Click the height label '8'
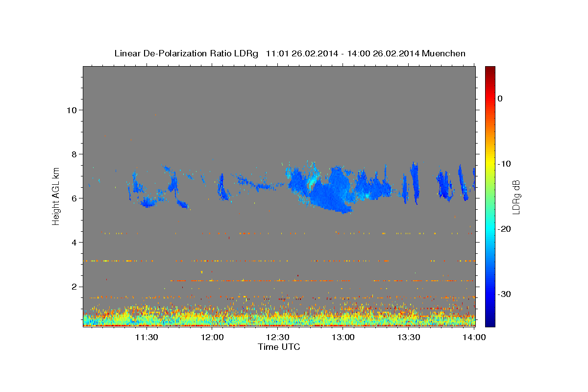 pos(73,154)
